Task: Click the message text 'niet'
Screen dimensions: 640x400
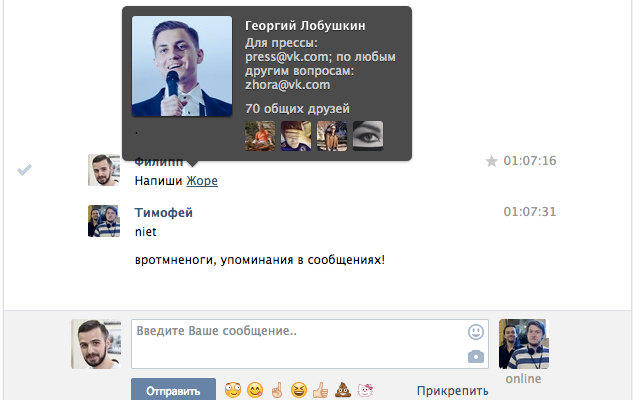Action: [146, 231]
